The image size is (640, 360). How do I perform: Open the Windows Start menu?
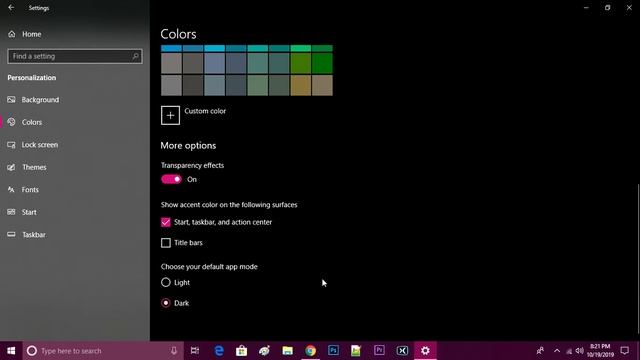pos(11,351)
